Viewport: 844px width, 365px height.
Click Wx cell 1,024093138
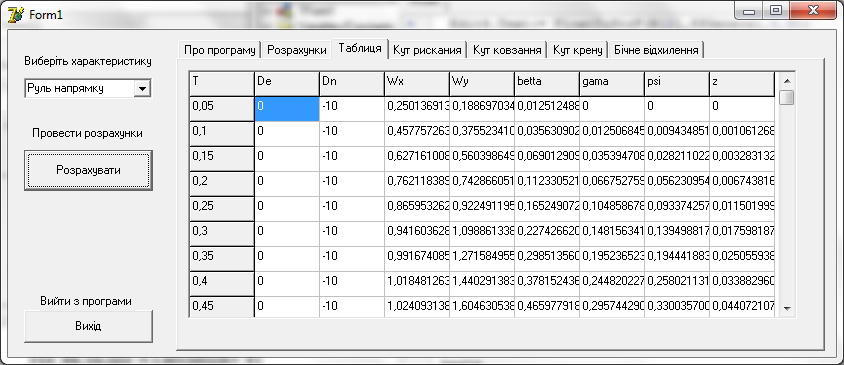[x=417, y=306]
